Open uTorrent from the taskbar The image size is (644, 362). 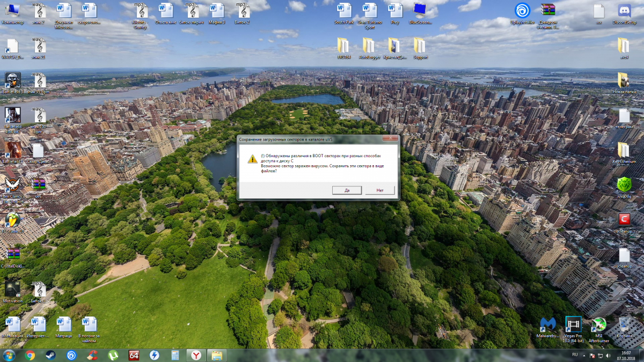click(113, 355)
